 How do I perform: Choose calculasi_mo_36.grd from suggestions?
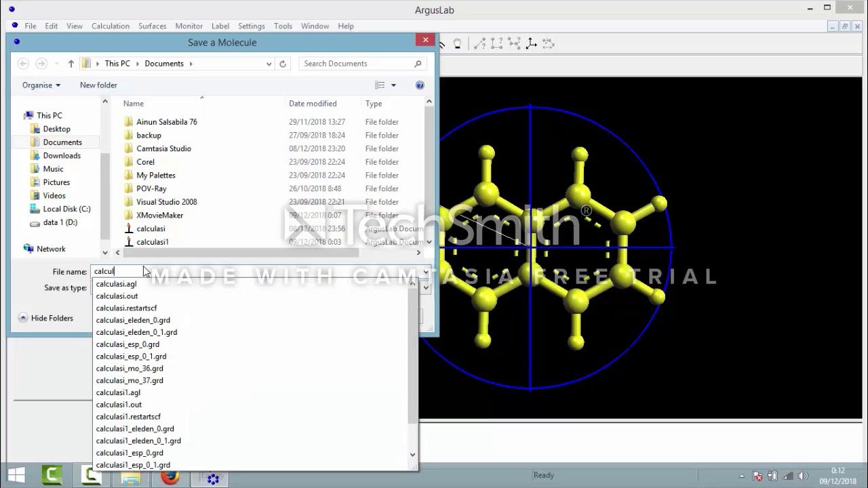[x=130, y=369]
